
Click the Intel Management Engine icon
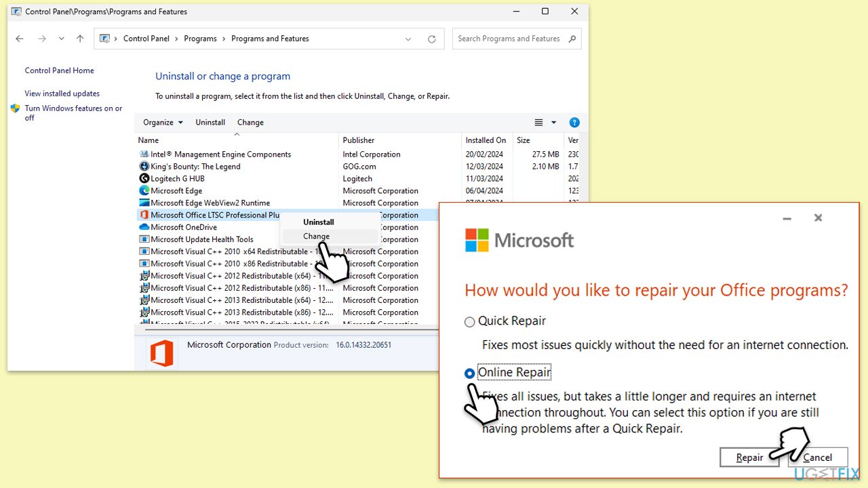(x=144, y=155)
